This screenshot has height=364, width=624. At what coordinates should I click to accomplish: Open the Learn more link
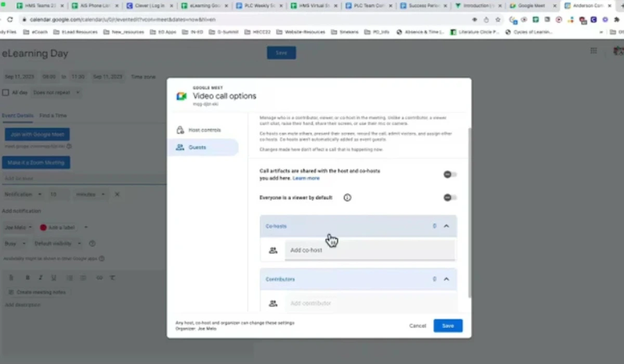point(306,178)
